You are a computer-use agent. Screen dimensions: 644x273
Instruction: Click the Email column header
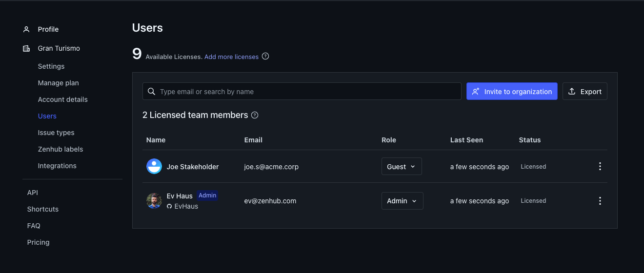(x=253, y=140)
